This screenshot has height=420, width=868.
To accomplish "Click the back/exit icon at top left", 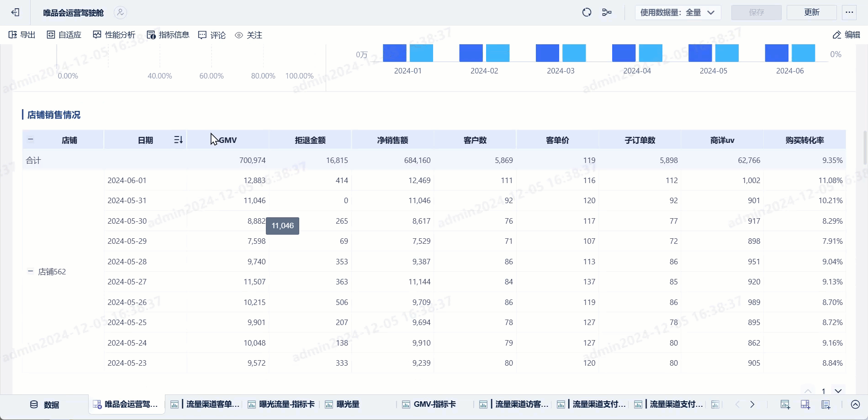I will click(15, 12).
